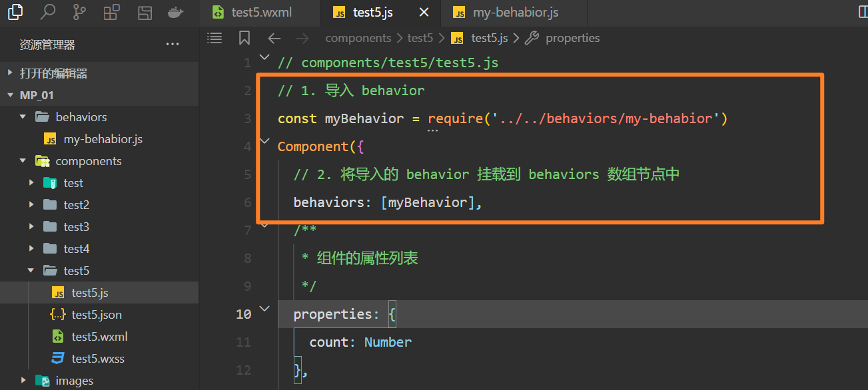The width and height of the screenshot is (868, 390).
Task: Open the layout panel icon beside Extensions
Action: 144,12
